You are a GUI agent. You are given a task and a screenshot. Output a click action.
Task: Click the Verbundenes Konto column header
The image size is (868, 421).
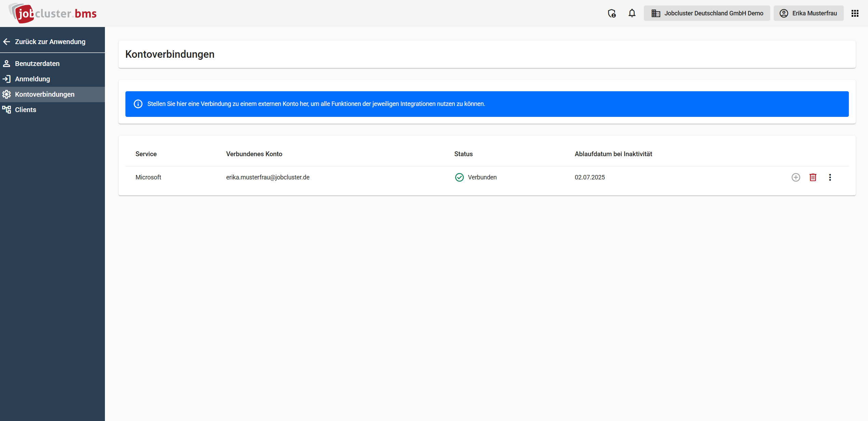tap(254, 154)
